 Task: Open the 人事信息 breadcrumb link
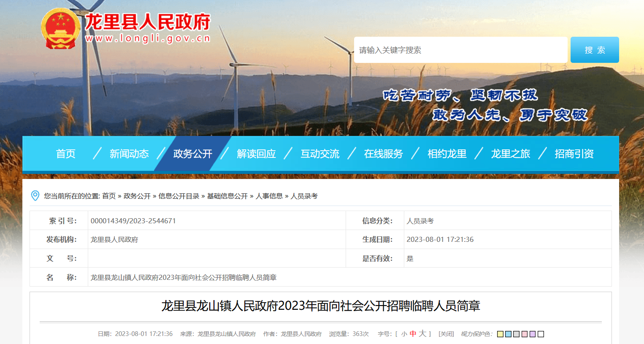pyautogui.click(x=269, y=196)
